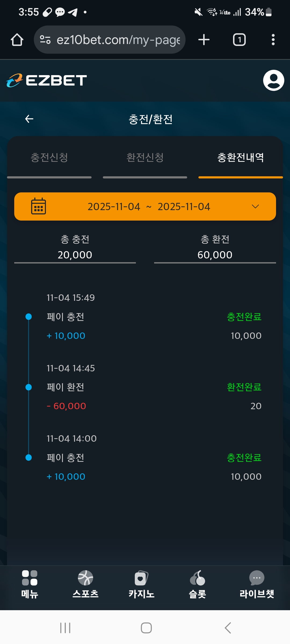Open the user profile icon

tap(273, 80)
